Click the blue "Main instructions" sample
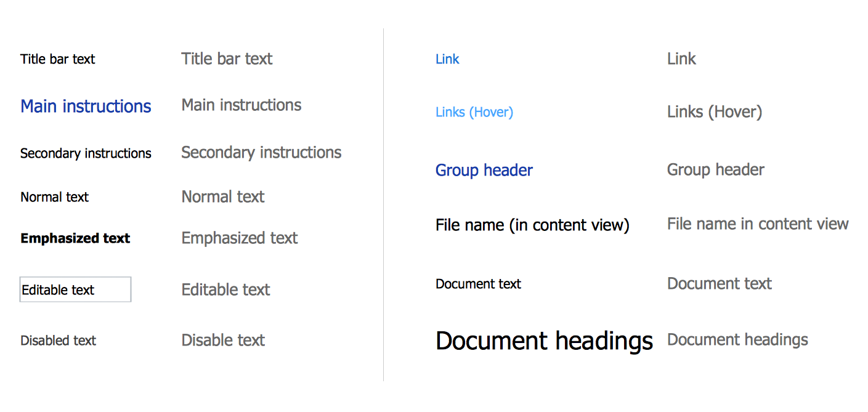Screen dimensions: 868x412 86,106
